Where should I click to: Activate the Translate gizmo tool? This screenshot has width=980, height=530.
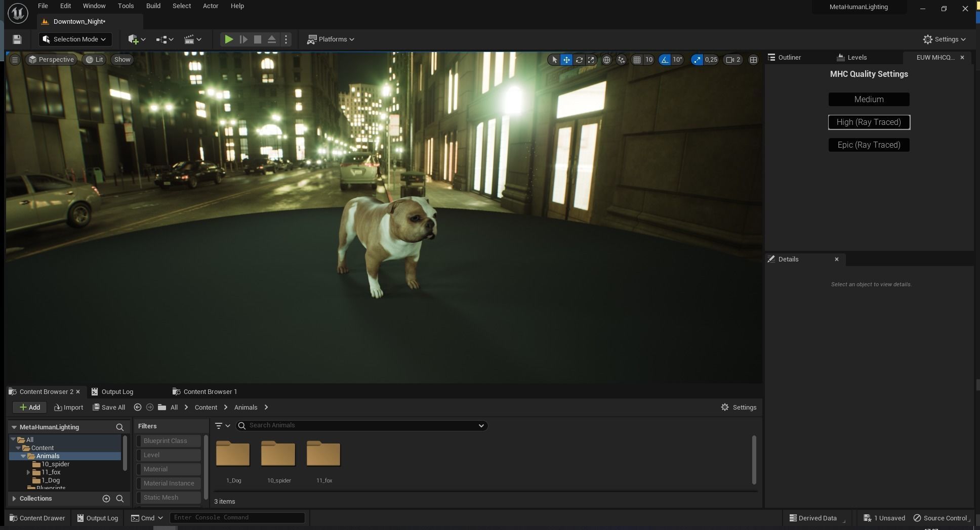pyautogui.click(x=566, y=60)
